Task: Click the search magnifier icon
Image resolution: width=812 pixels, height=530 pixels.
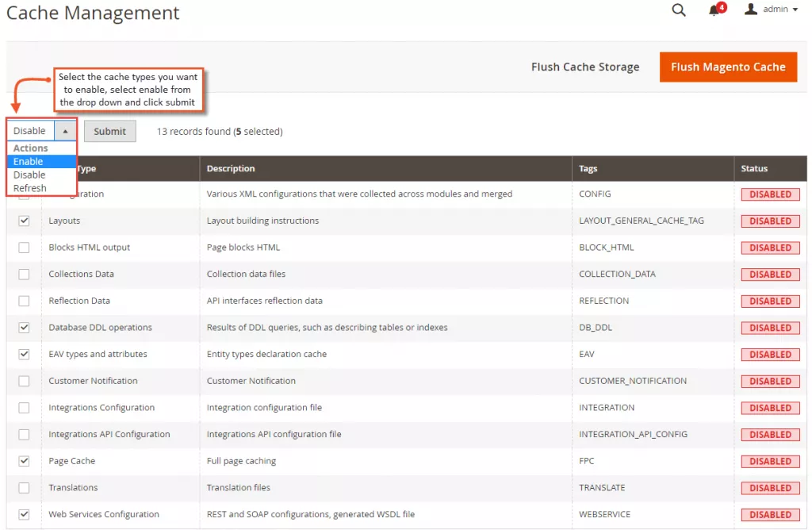Action: pos(678,10)
